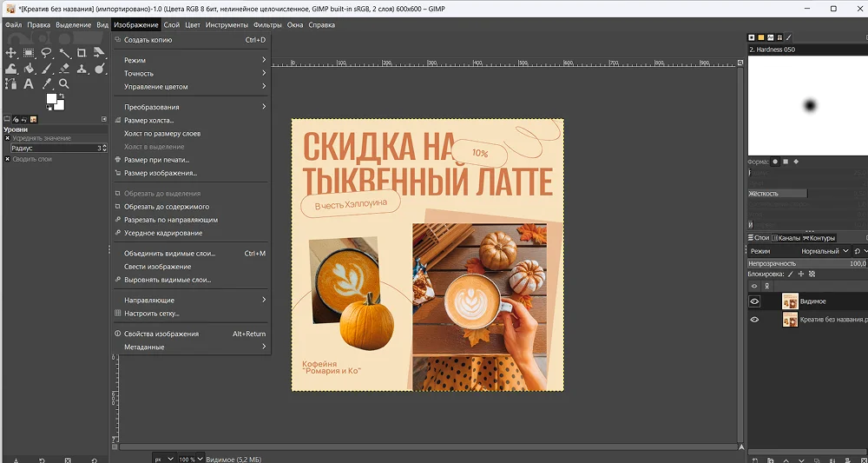
Task: Open the Слой menu
Action: 172,25
